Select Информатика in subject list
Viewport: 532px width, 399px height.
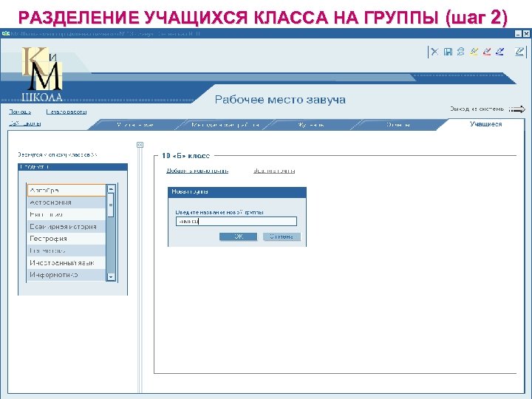tap(66, 275)
